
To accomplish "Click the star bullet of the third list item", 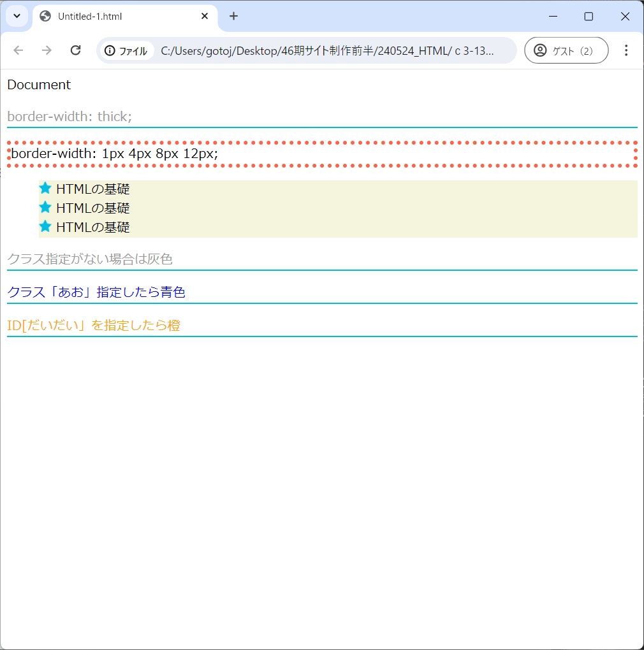I will click(45, 226).
